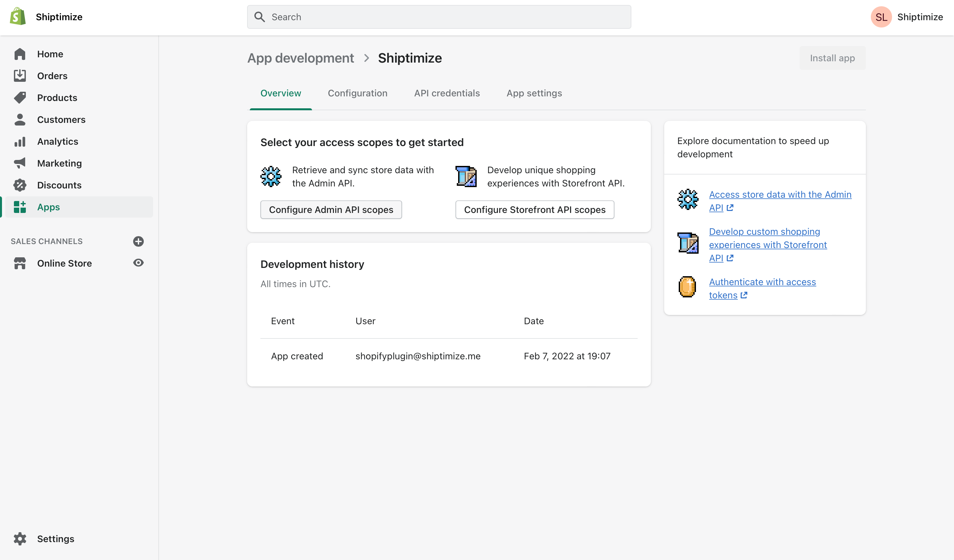
Task: Click the Settings gear icon
Action: [x=20, y=539]
